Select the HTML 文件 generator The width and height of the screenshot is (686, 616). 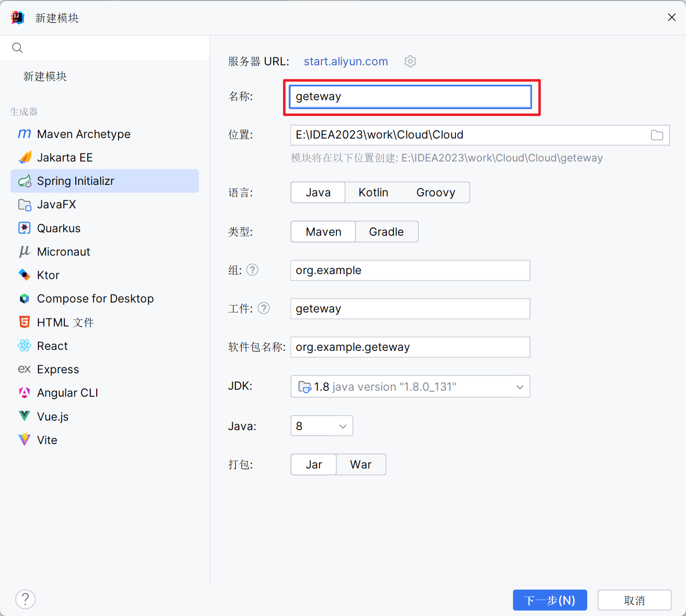tap(105, 322)
